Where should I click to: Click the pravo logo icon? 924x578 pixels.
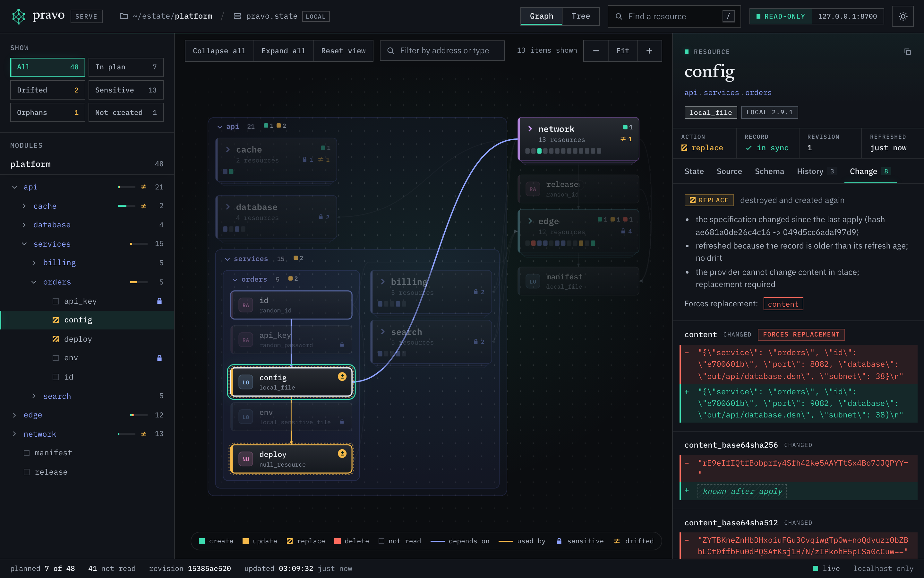click(18, 16)
